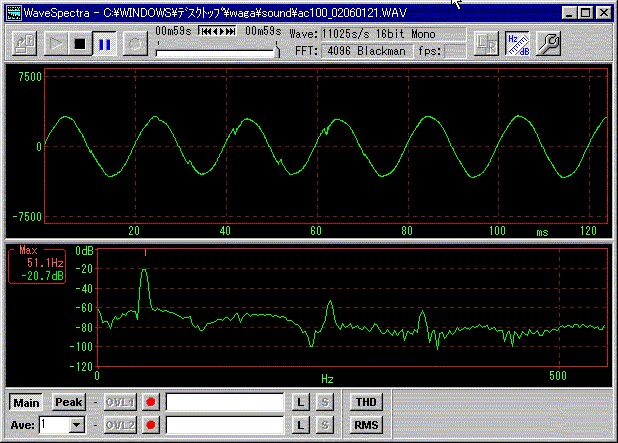
Task: Toggle the Peak hold button
Action: [69, 402]
